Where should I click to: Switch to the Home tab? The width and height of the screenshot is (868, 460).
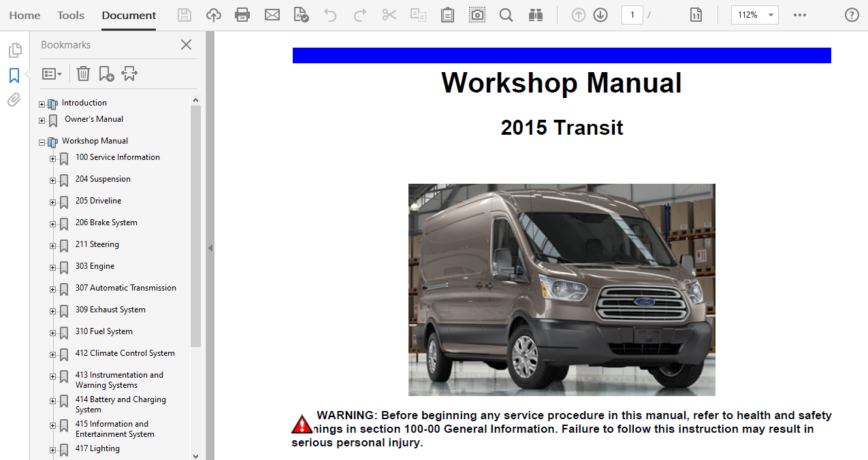tap(25, 15)
